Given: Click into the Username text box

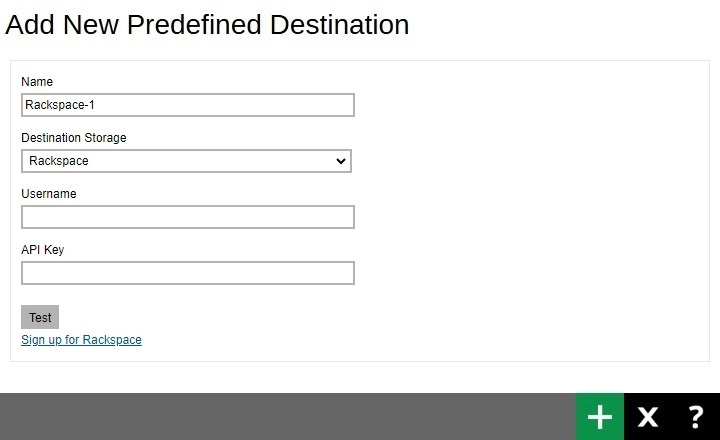Looking at the screenshot, I should tap(188, 217).
